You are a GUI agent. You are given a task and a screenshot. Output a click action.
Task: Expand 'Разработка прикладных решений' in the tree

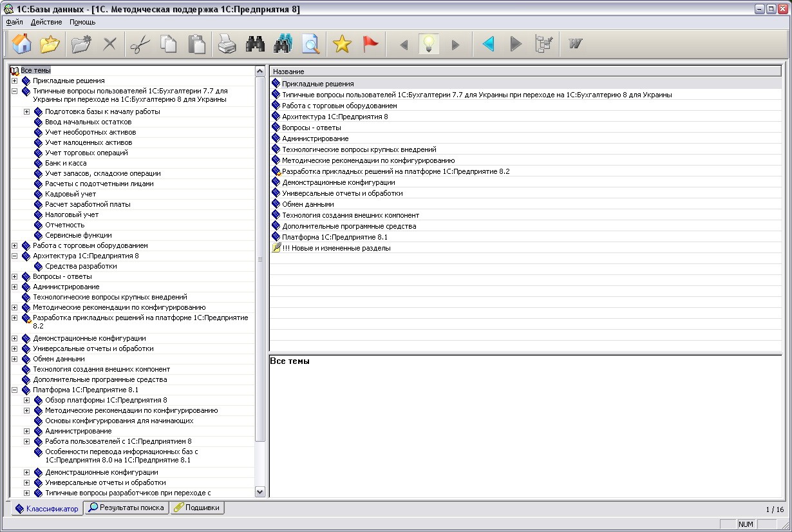pos(15,318)
